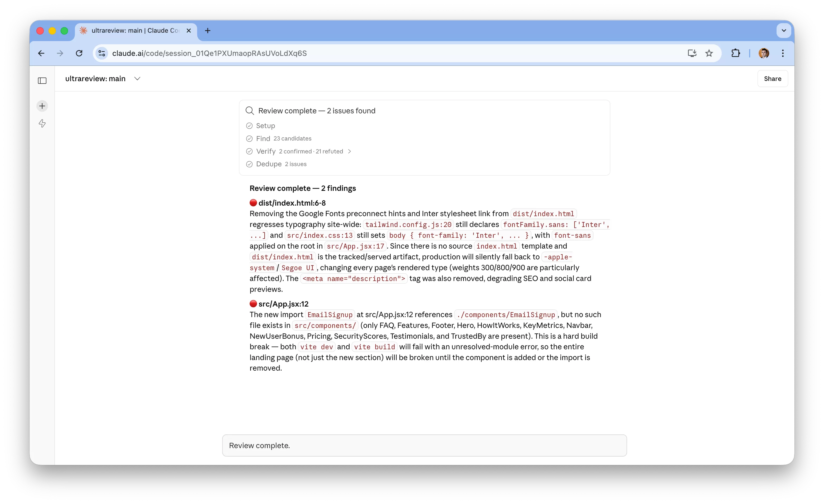Click the src/App.jsx:17 code reference
Viewport: 824px width, 504px height.
356,246
